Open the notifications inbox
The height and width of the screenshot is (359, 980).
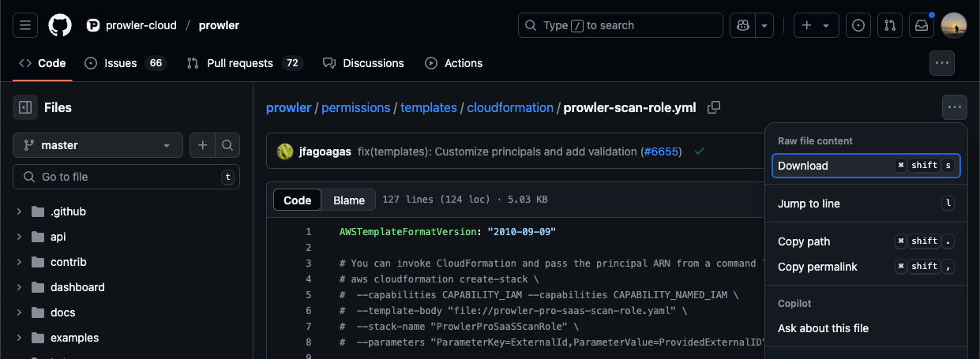922,25
